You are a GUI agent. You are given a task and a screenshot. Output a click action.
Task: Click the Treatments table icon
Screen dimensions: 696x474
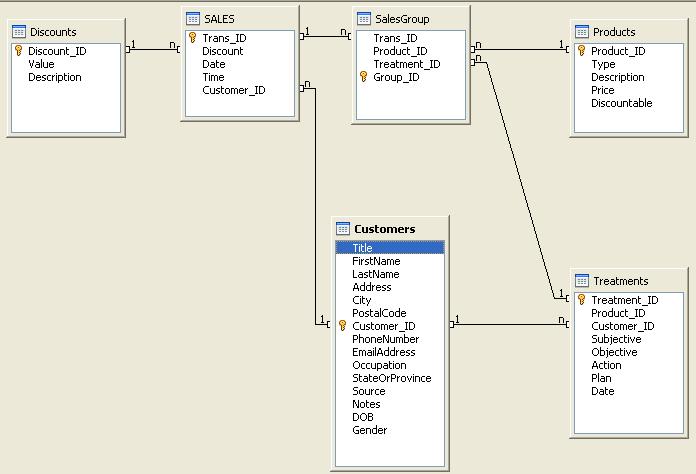point(582,281)
